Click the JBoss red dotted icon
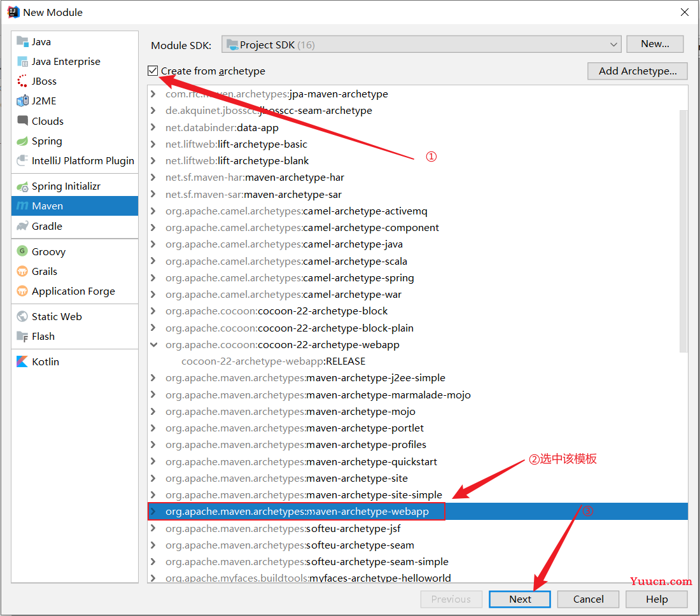Image resolution: width=700 pixels, height=616 pixels. (22, 81)
